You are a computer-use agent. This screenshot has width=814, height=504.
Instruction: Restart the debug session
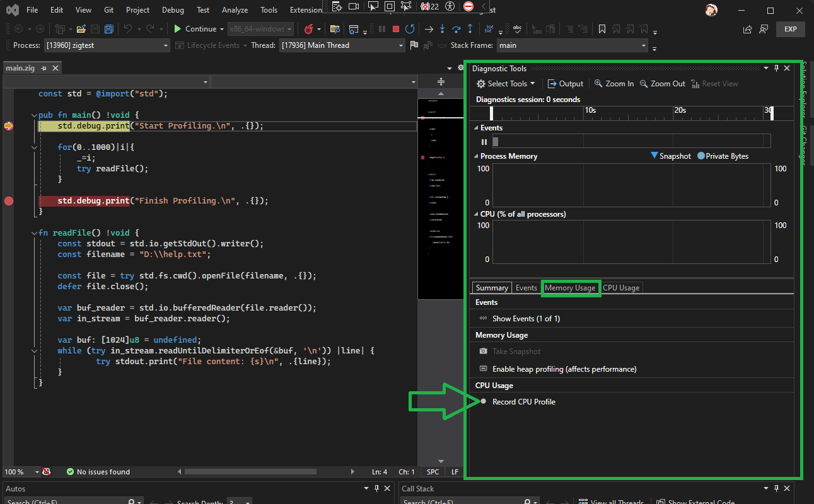[410, 29]
